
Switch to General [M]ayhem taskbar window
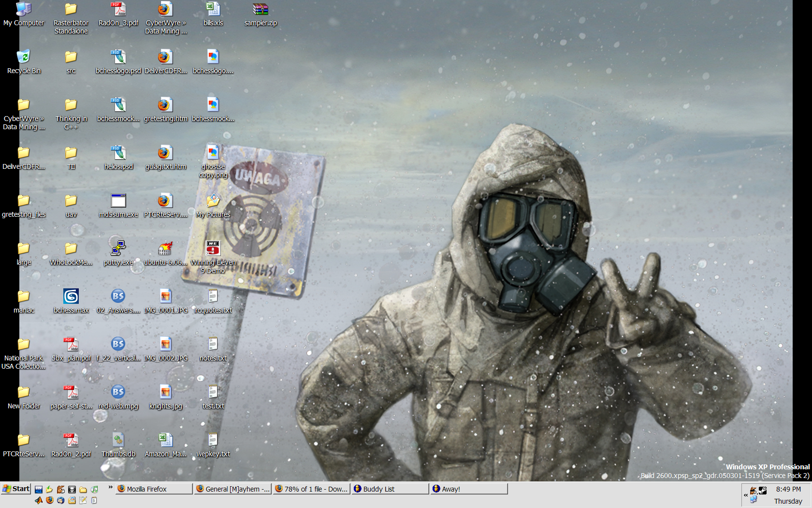tap(232, 489)
